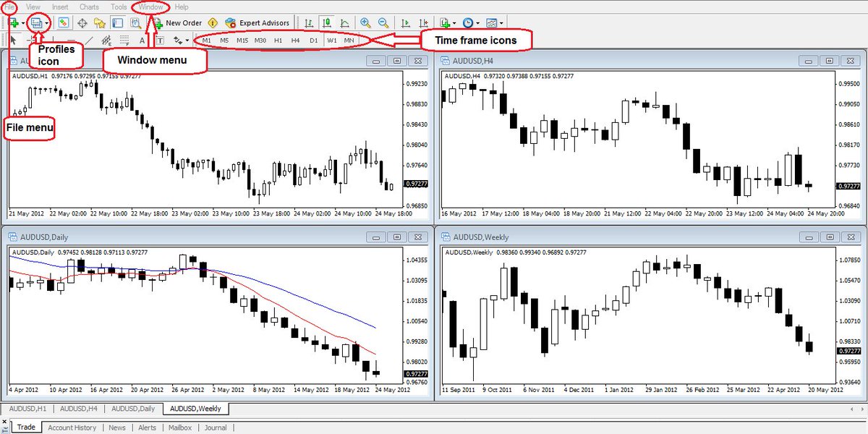Open the Mailbox terminal tab

coord(180,427)
